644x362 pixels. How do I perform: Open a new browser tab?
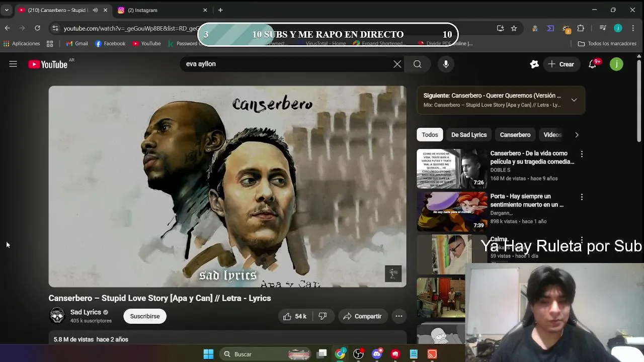[x=220, y=10]
